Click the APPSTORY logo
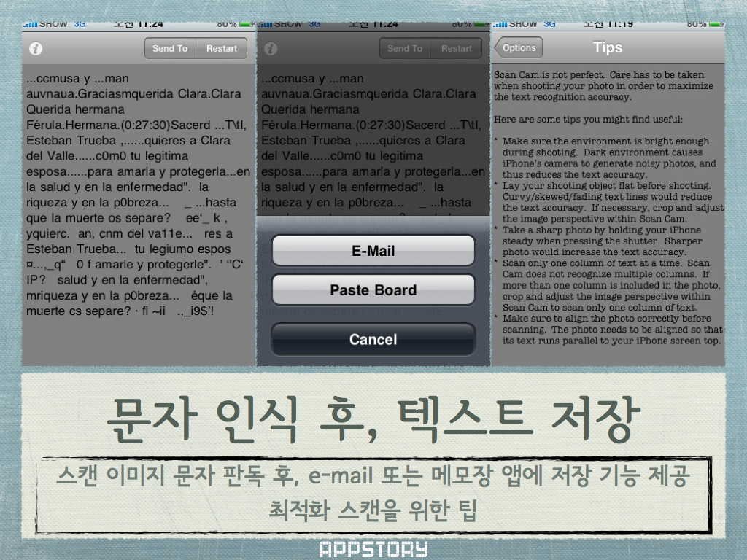 pyautogui.click(x=373, y=550)
